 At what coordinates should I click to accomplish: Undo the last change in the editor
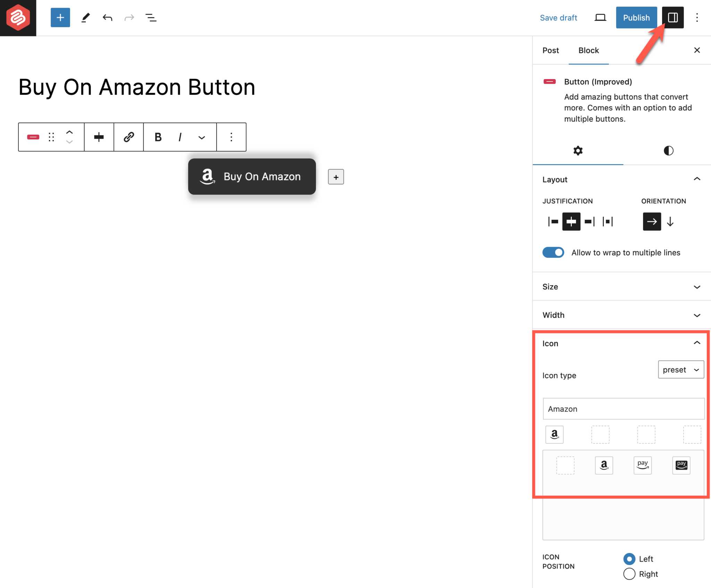point(107,17)
